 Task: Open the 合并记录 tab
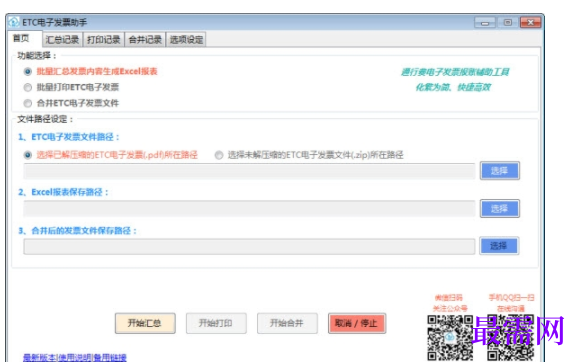pos(145,39)
